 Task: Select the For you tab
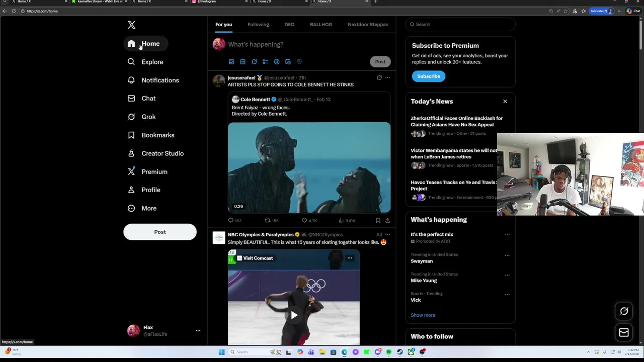[224, 24]
